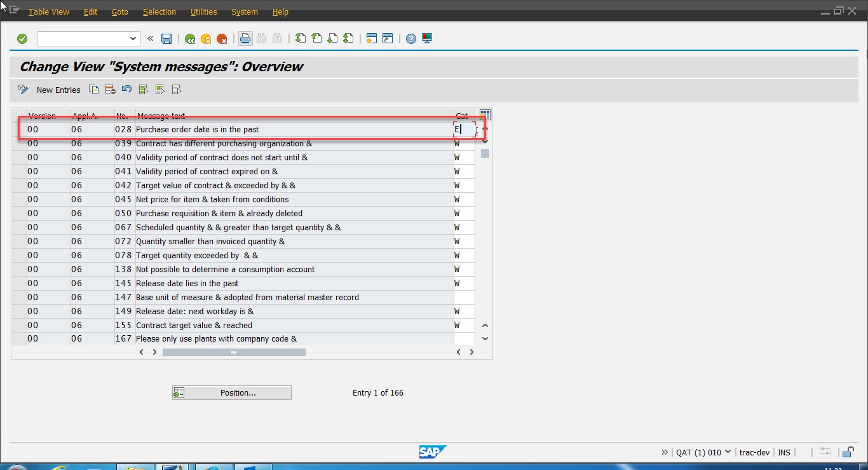Click the Find binoculars icon
Image resolution: width=868 pixels, height=470 pixels.
[261, 38]
